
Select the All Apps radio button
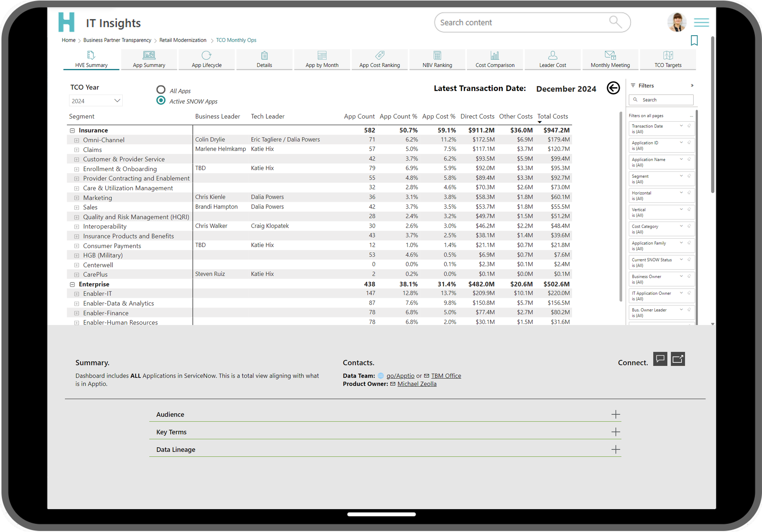pos(161,90)
